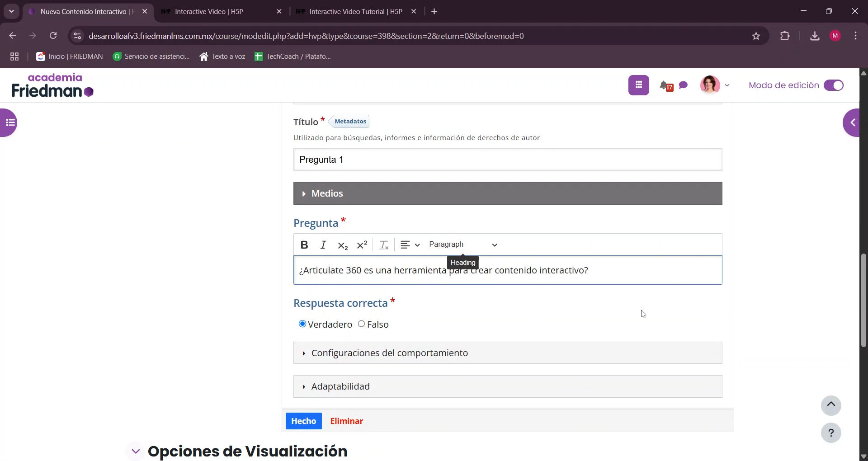The height and width of the screenshot is (461, 868).
Task: Open Chrome three-dot menu
Action: pos(856,36)
